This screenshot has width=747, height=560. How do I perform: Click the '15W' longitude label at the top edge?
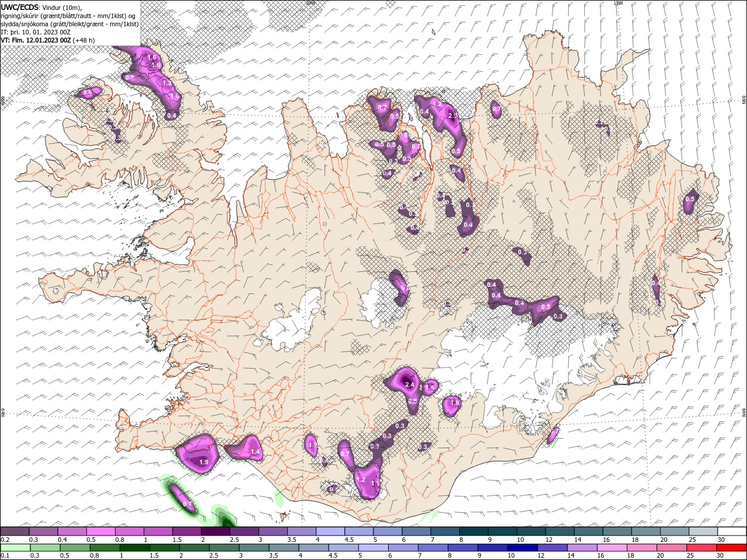pyautogui.click(x=619, y=3)
